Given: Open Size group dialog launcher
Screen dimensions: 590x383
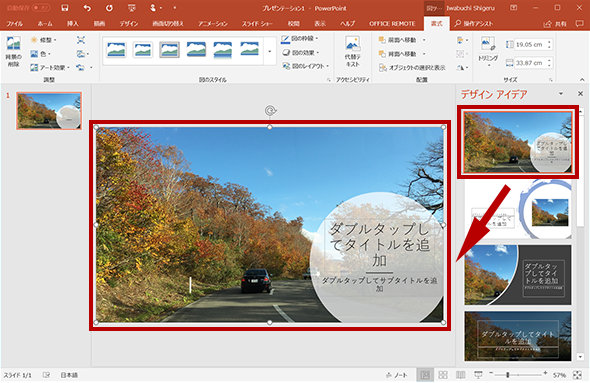Looking at the screenshot, I should tap(550, 80).
